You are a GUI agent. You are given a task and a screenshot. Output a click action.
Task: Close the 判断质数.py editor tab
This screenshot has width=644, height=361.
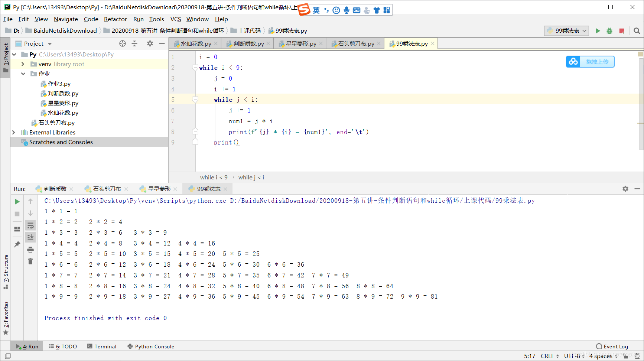[x=269, y=43]
